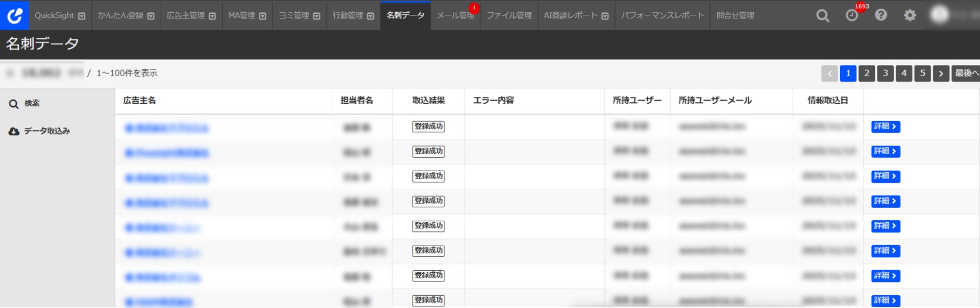
Task: Click the 1〜100件を表示 count text
Action: click(x=127, y=73)
